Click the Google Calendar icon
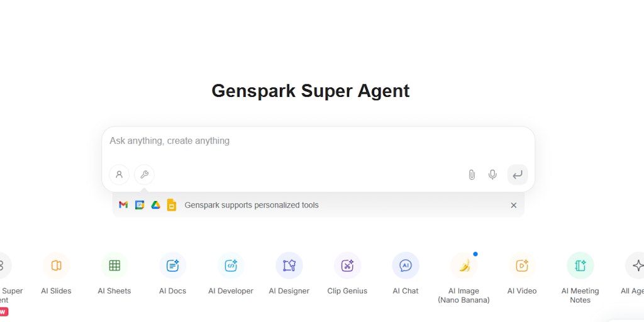This screenshot has width=644, height=322. coord(140,205)
